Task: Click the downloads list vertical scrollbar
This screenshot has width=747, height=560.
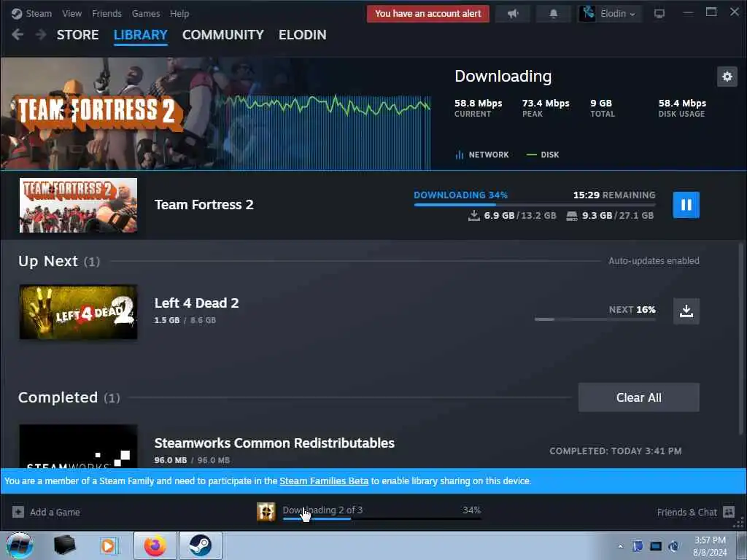Action: [x=741, y=338]
